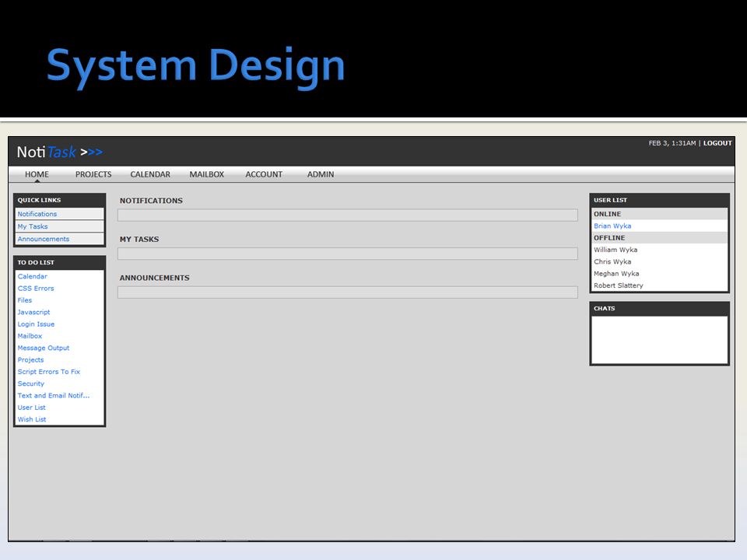Click online user Brian Wyka

[x=612, y=226]
